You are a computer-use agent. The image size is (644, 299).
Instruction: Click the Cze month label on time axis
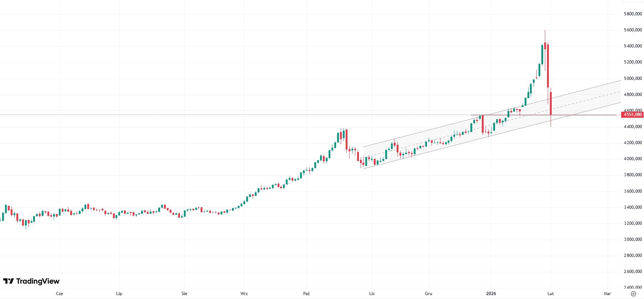tap(60, 294)
